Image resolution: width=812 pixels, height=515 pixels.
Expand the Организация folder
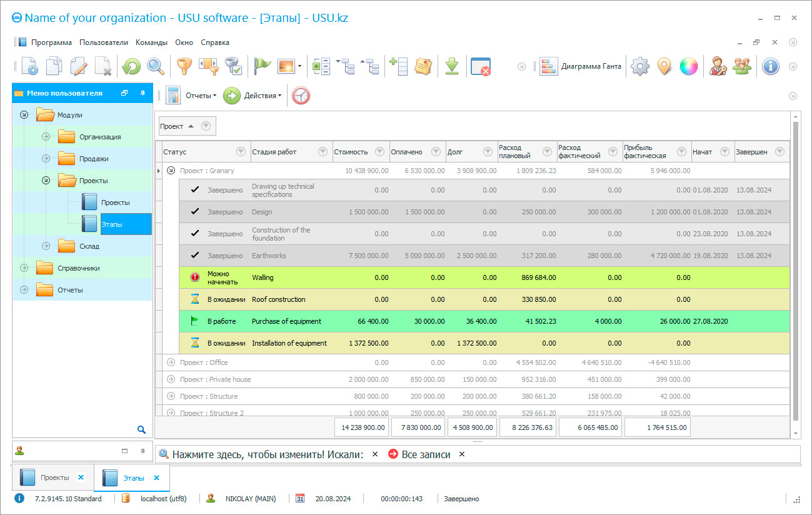[46, 137]
